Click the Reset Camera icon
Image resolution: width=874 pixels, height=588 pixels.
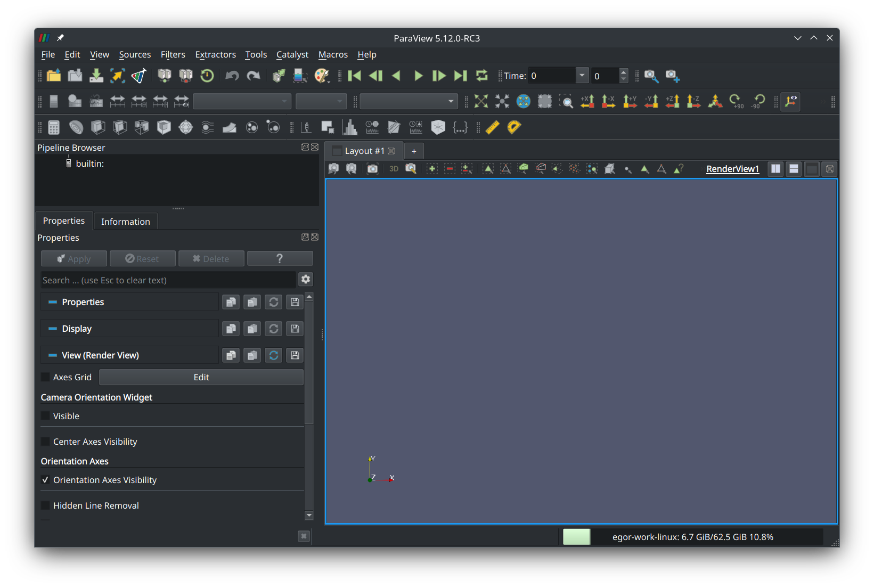click(481, 101)
